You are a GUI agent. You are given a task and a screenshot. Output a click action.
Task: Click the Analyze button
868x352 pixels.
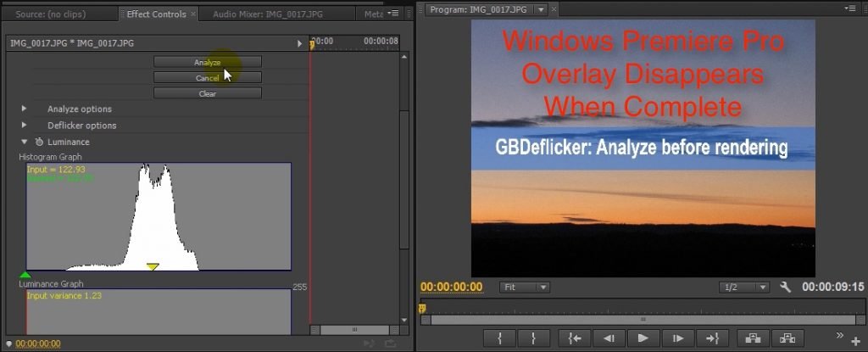point(208,62)
